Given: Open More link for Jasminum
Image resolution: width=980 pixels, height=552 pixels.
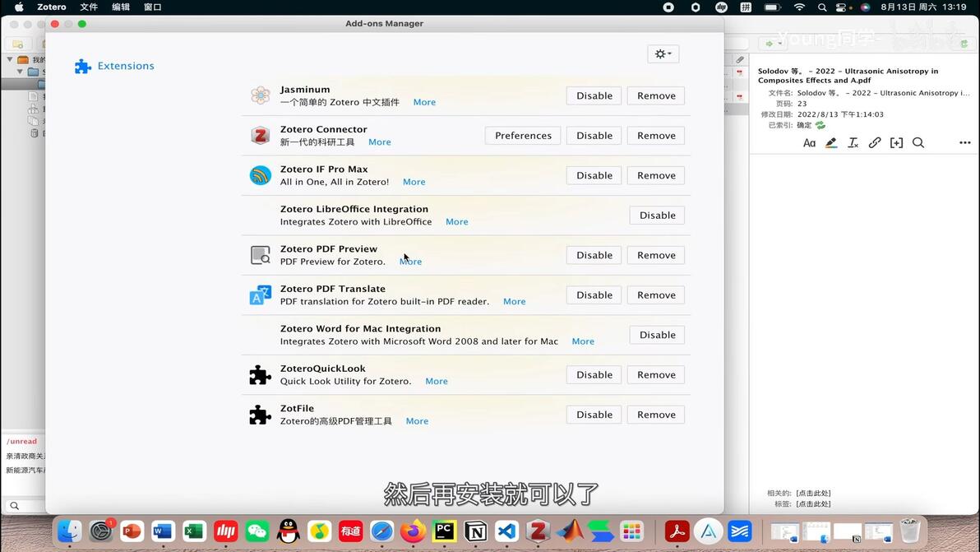Looking at the screenshot, I should [424, 102].
